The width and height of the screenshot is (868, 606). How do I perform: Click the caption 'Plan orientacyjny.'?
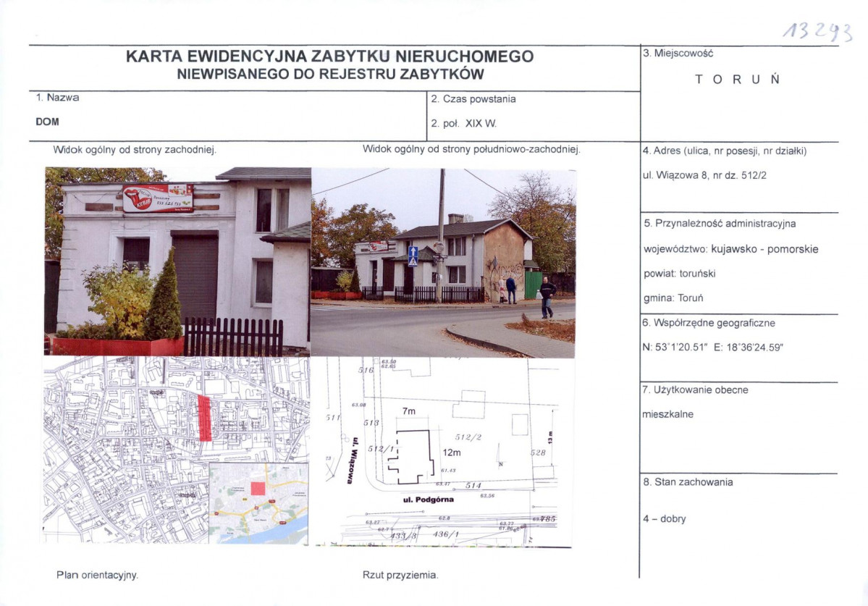(98, 575)
